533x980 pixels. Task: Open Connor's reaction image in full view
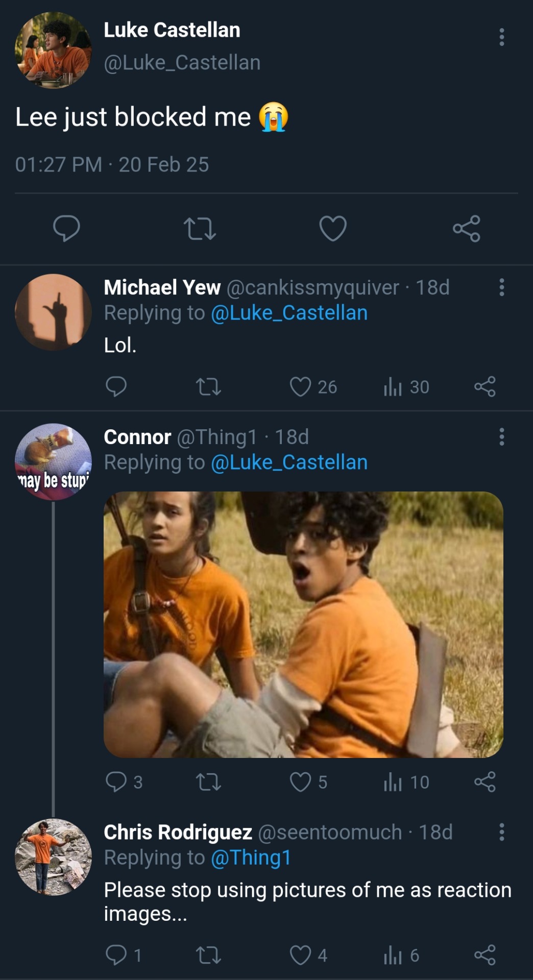click(303, 624)
